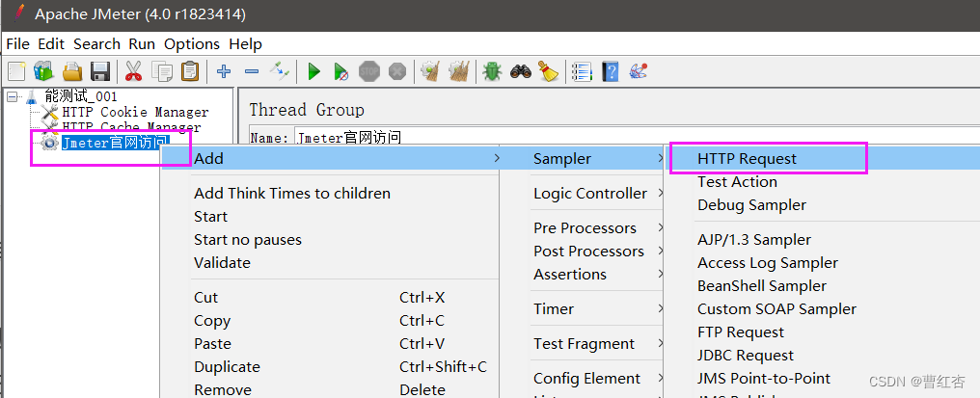Select the 能测试_001 test plan node
The height and width of the screenshot is (398, 980).
tap(81, 96)
